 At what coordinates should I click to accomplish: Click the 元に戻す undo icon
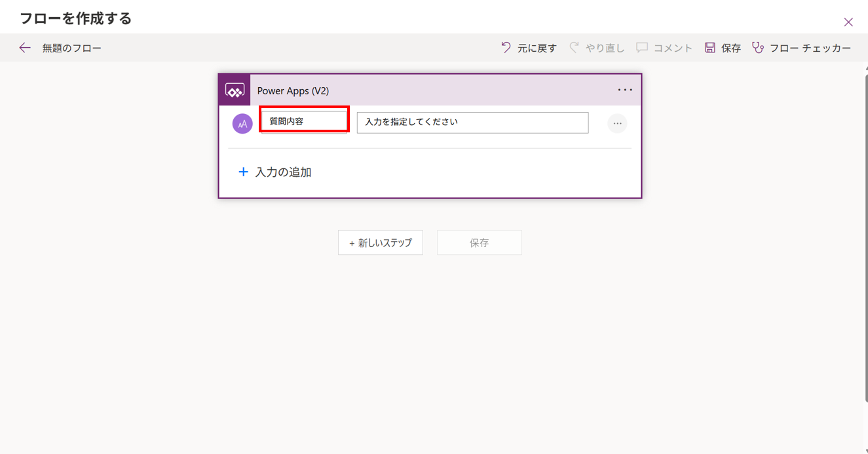coord(506,48)
